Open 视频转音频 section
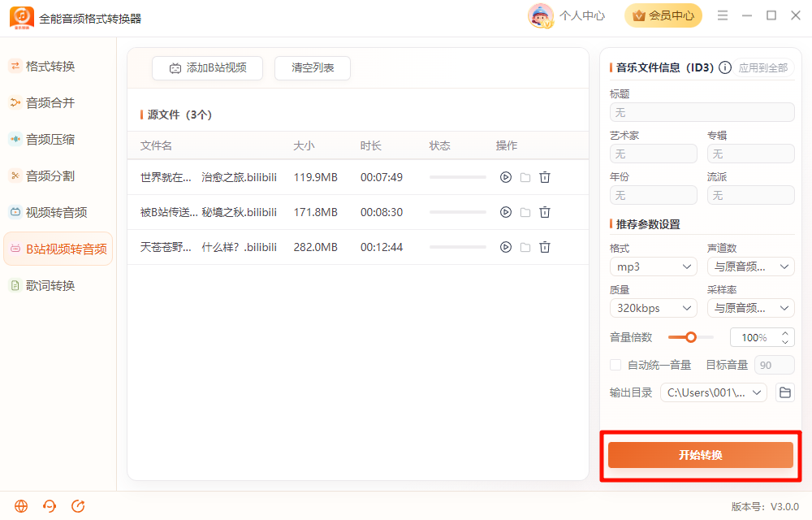Image resolution: width=812 pixels, height=520 pixels. [x=58, y=212]
